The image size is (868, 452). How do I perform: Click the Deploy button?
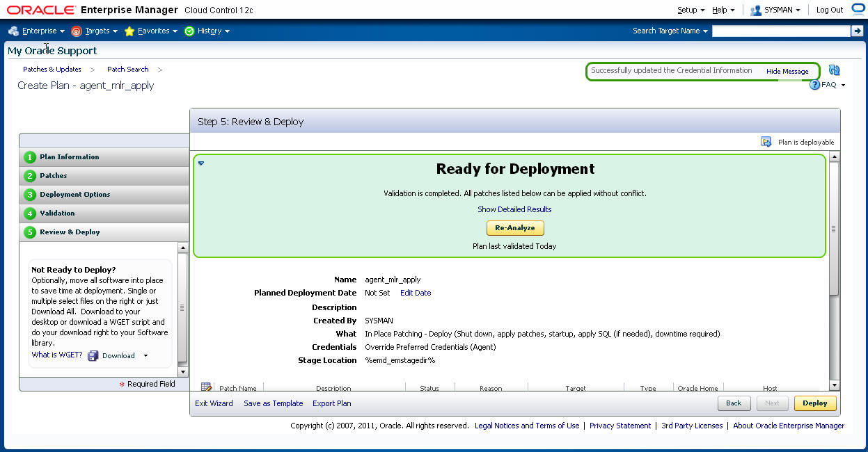pyautogui.click(x=815, y=403)
